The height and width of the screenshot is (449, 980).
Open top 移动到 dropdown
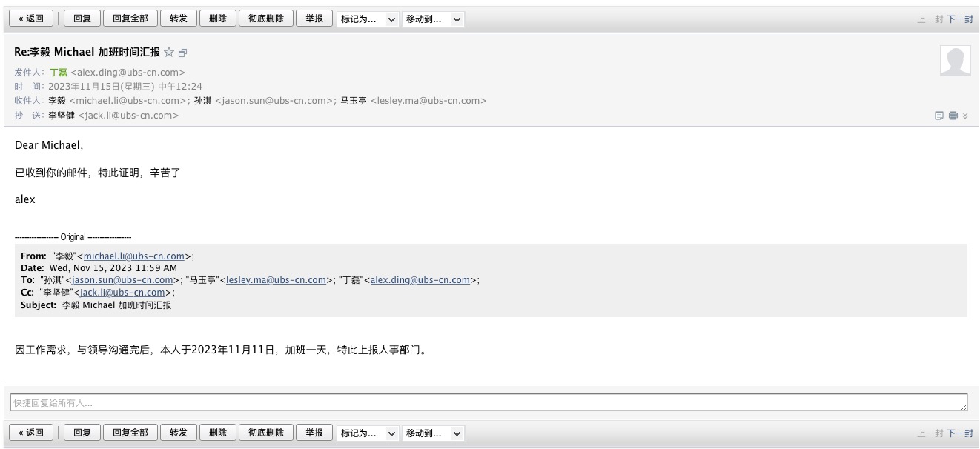[x=433, y=19]
